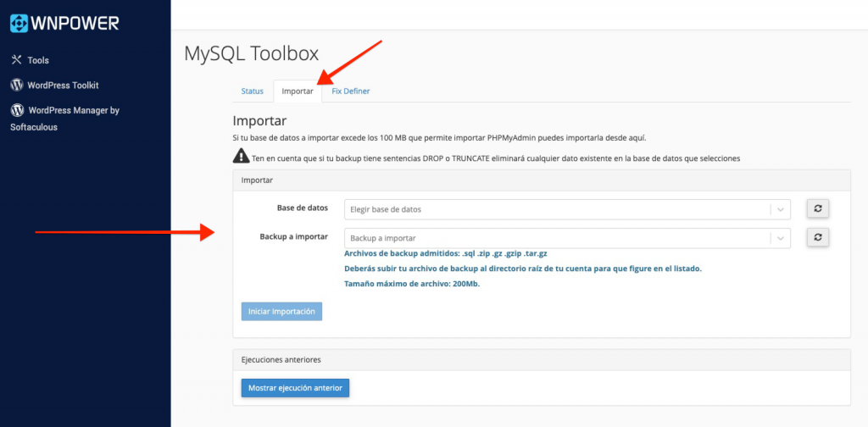The width and height of the screenshot is (868, 427).
Task: Open the Backup a importar dropdown
Action: pos(567,238)
